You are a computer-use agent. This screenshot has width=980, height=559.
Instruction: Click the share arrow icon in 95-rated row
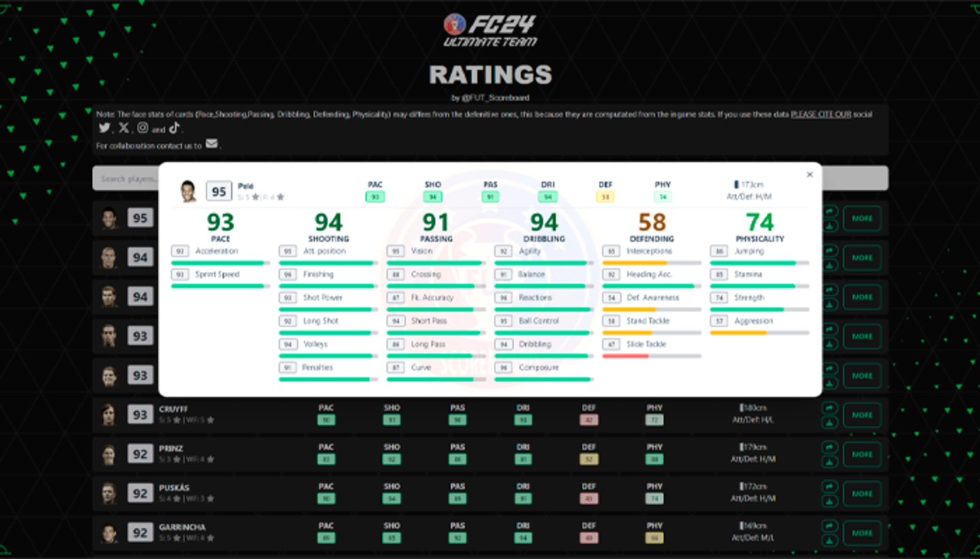[830, 211]
